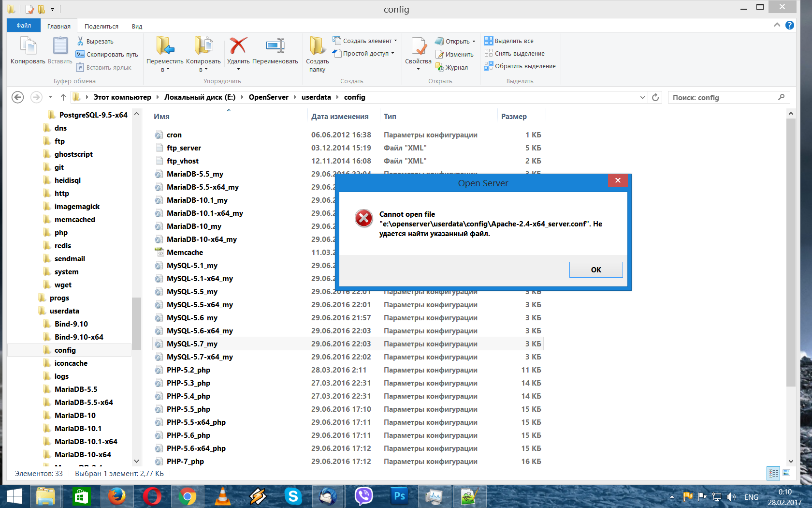Image resolution: width=812 pixels, height=508 pixels.
Task: Collapse the ribbon with the chevron
Action: 777,25
